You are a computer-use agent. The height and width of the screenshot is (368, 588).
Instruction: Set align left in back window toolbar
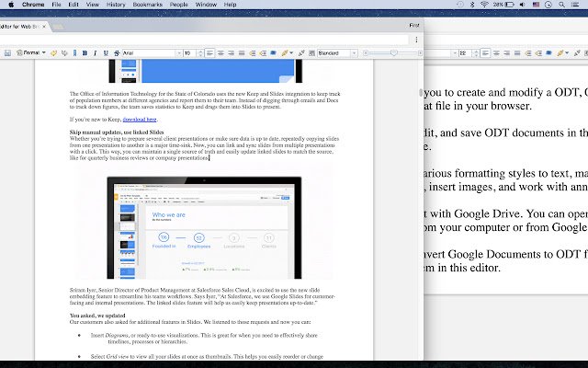(x=486, y=53)
